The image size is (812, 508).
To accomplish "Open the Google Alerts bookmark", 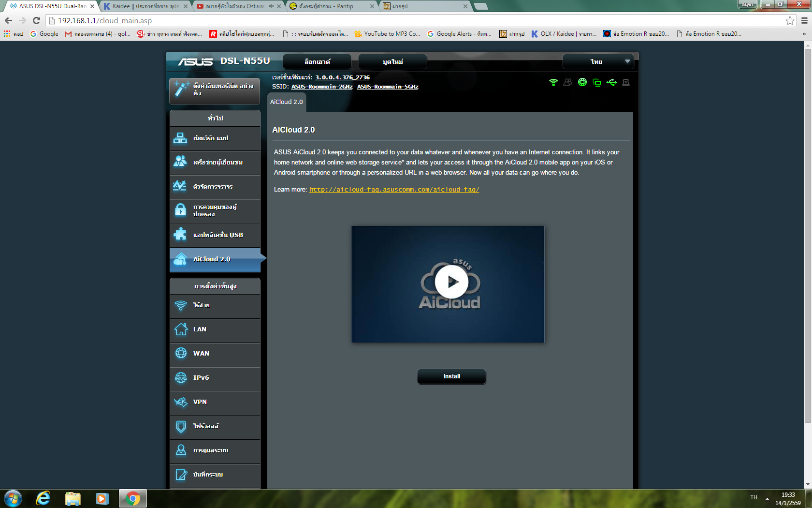I will (x=460, y=34).
